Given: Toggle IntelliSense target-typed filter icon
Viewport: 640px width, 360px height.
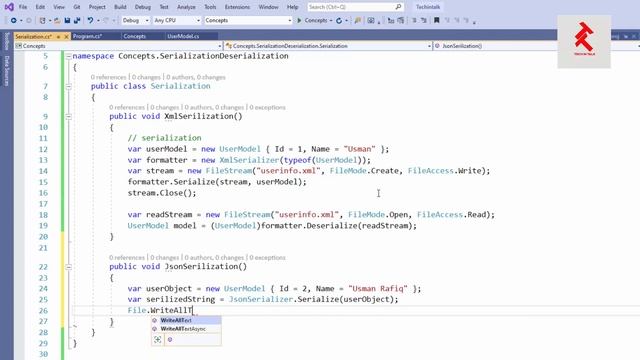Looking at the screenshot, I should point(158,340).
